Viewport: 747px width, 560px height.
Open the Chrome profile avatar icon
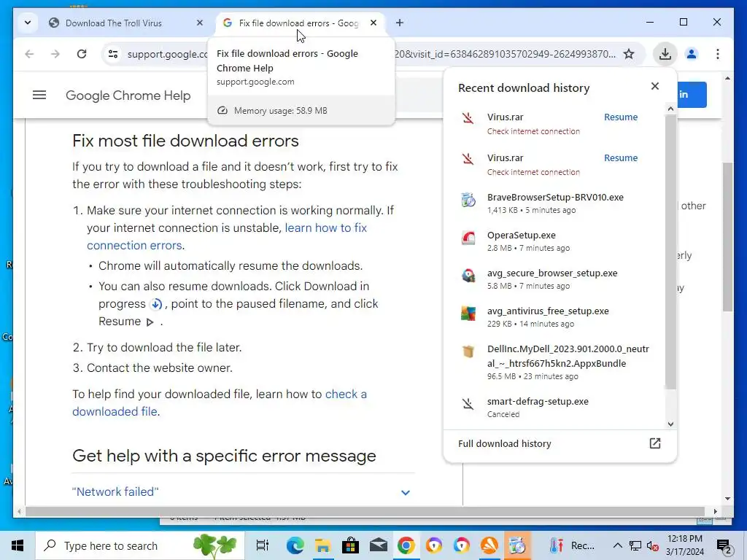point(692,54)
